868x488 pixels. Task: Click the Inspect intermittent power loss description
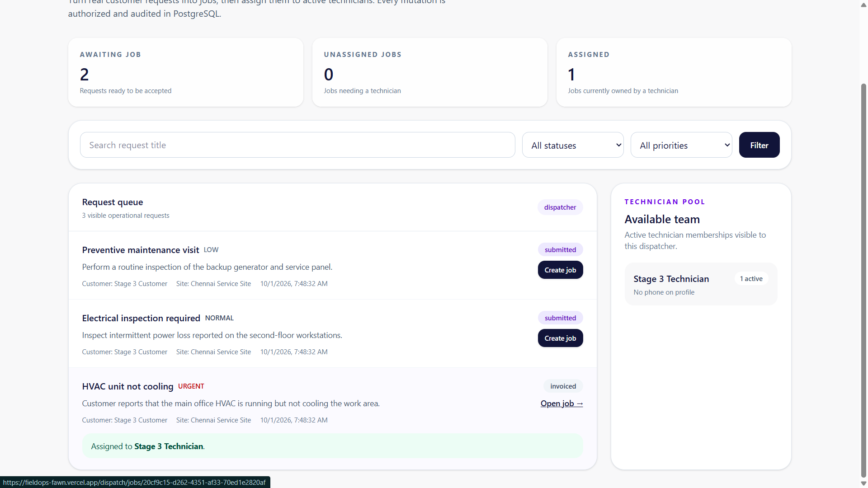point(212,335)
